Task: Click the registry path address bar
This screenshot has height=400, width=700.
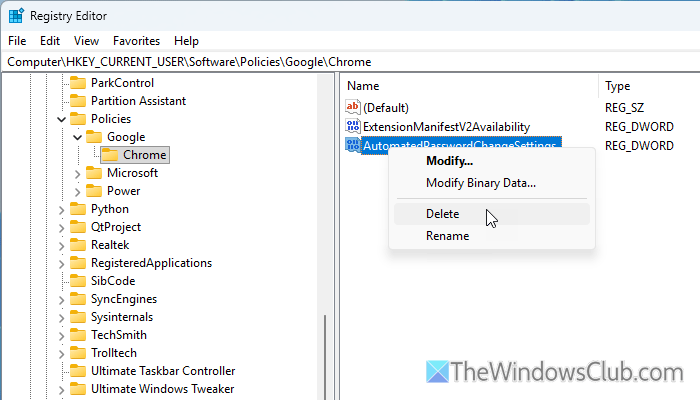Action: [350, 62]
